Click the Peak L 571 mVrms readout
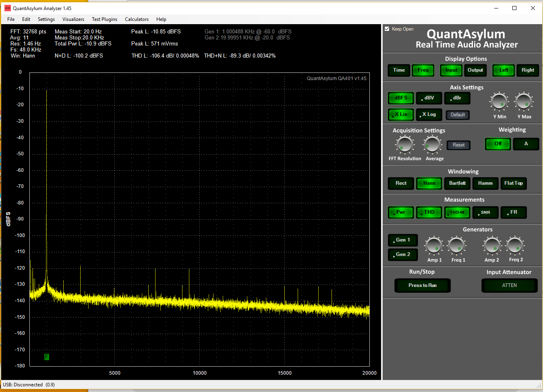Image resolution: width=543 pixels, height=392 pixels. 154,44
